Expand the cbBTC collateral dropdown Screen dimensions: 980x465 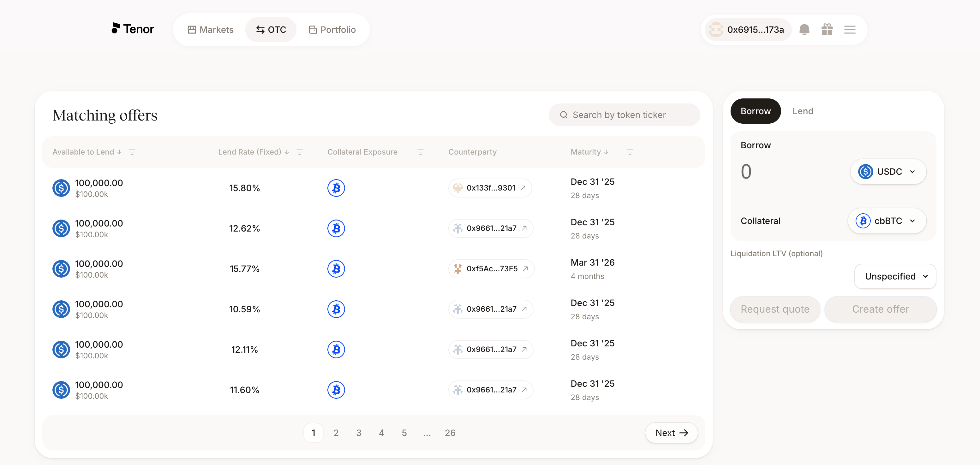pos(887,221)
